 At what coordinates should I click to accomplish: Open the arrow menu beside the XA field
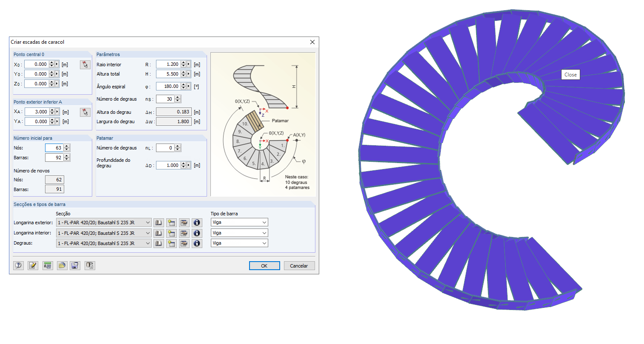click(x=57, y=112)
